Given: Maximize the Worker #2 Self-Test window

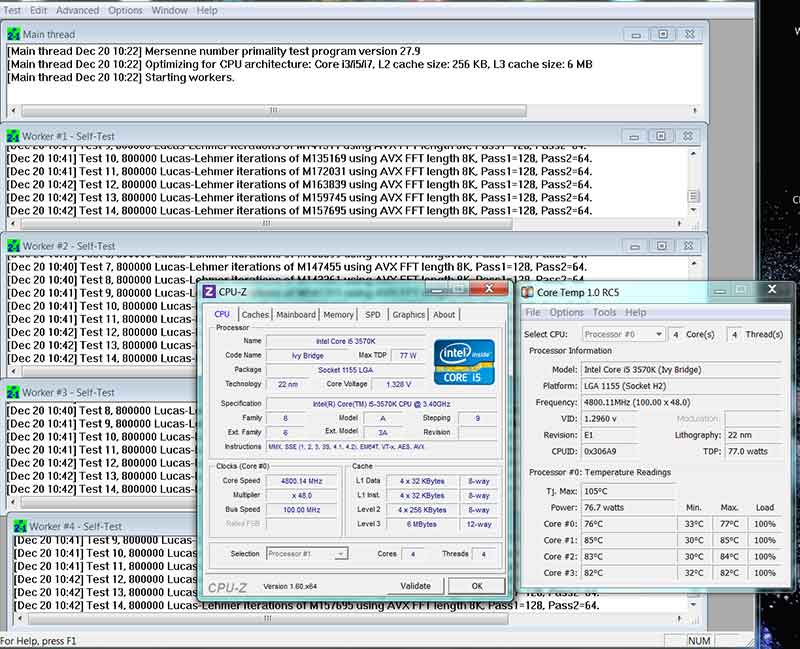Looking at the screenshot, I should point(661,246).
